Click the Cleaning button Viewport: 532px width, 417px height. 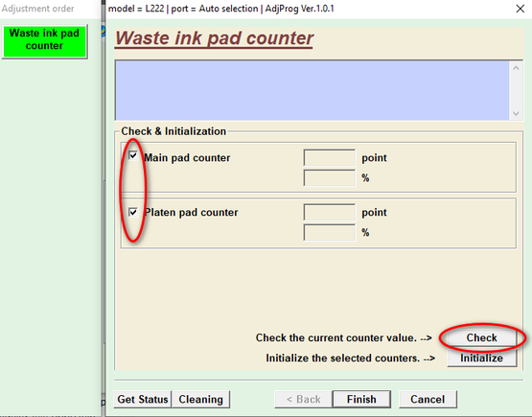(x=200, y=399)
